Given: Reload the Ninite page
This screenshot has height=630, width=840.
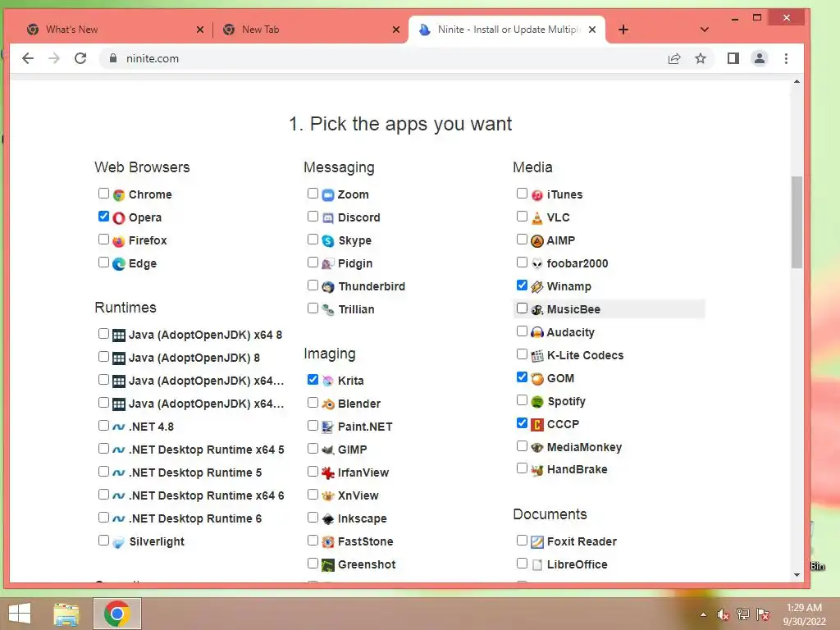Looking at the screenshot, I should point(80,58).
